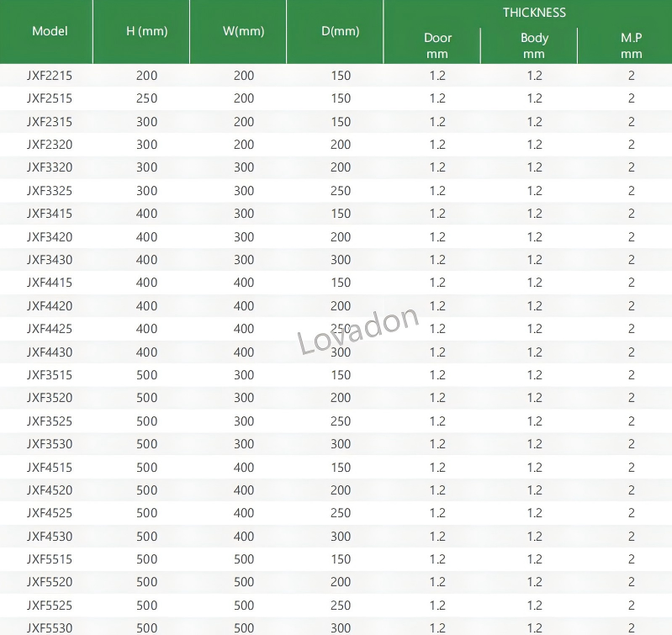Viewport: 672px width, 635px height.
Task: Click the D(mm) column header
Action: coord(341,31)
